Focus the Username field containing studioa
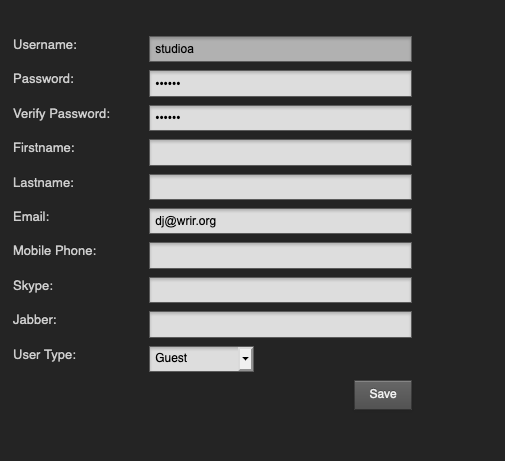The image size is (505, 461). (x=280, y=49)
